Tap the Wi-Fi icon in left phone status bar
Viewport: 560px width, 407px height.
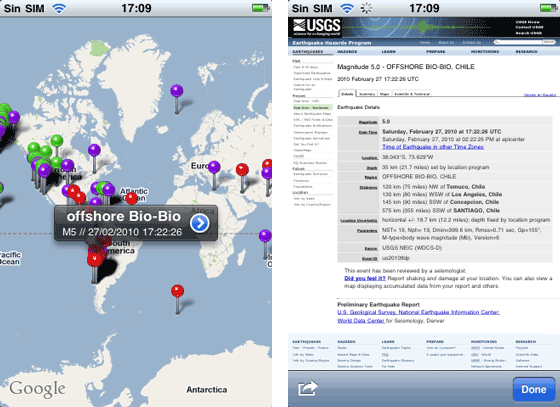click(59, 8)
